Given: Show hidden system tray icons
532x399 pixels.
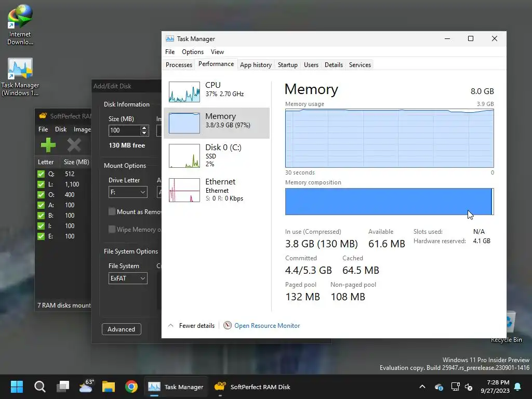Looking at the screenshot, I should tap(422, 387).
